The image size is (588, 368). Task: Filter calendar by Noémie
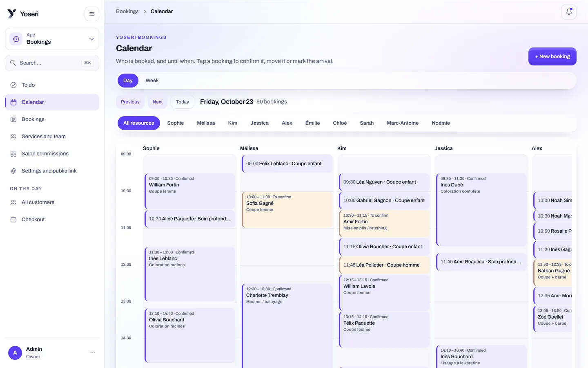pos(441,123)
